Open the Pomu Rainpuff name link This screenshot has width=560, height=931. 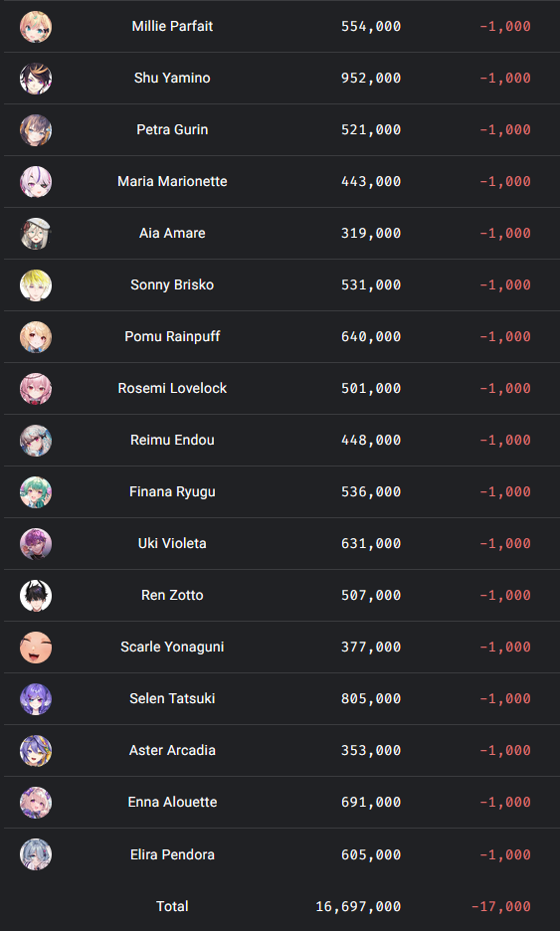pos(172,336)
